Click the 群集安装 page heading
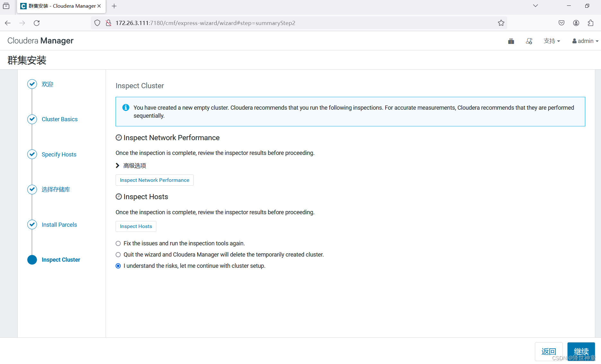The height and width of the screenshot is (364, 601). pyautogui.click(x=27, y=60)
